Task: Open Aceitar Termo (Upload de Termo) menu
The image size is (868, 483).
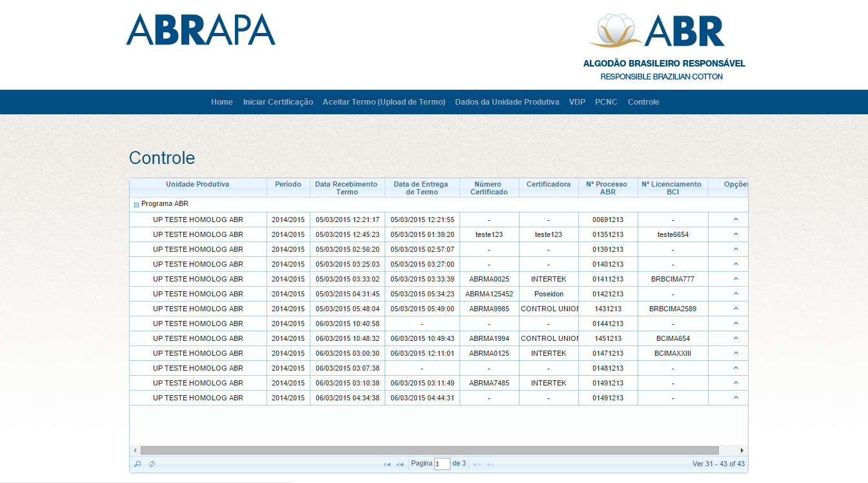Action: (x=384, y=102)
